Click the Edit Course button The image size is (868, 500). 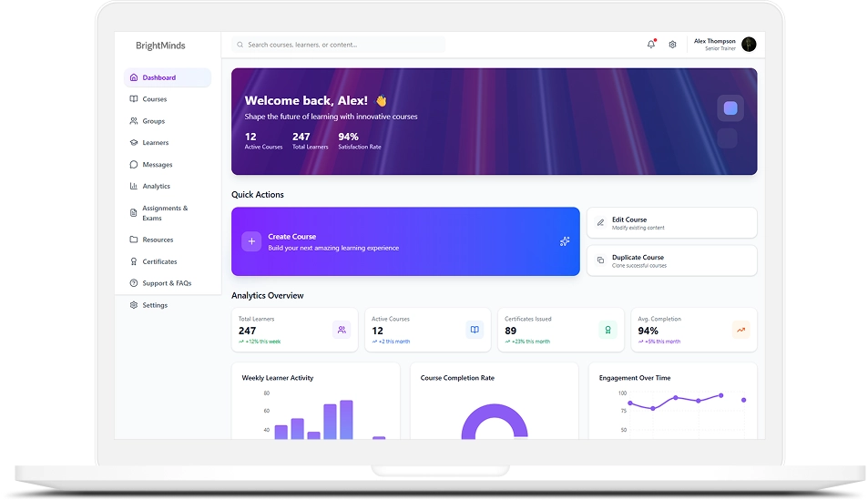671,223
